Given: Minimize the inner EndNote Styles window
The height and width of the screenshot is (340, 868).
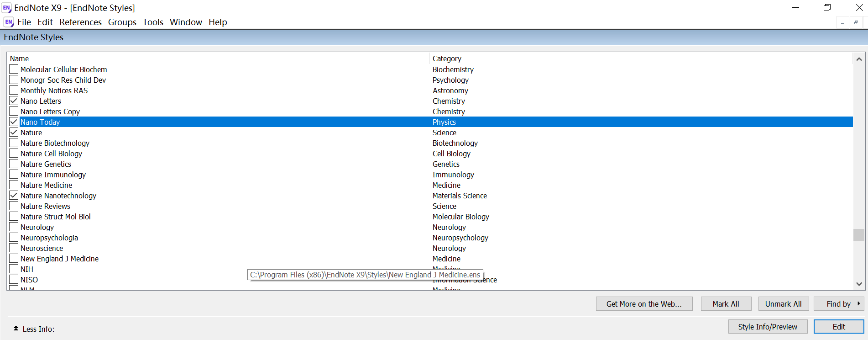Looking at the screenshot, I should [x=842, y=23].
